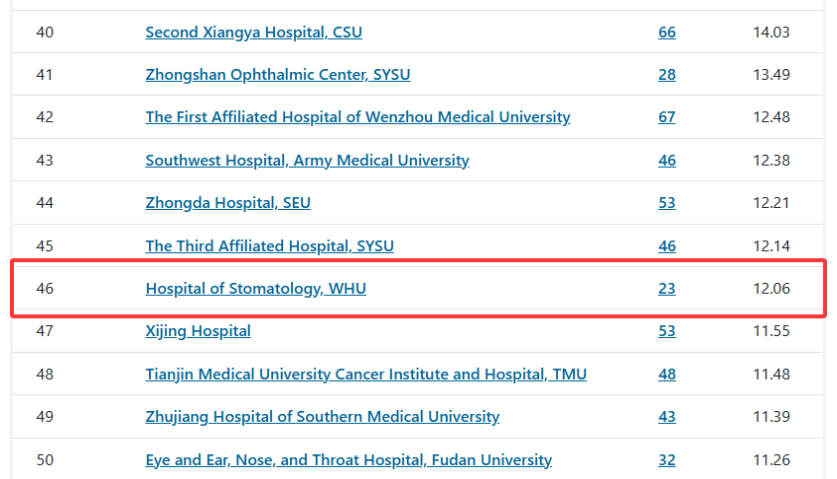This screenshot has height=479, width=837.
Task: Open Xijing Hospital link
Action: pos(198,331)
